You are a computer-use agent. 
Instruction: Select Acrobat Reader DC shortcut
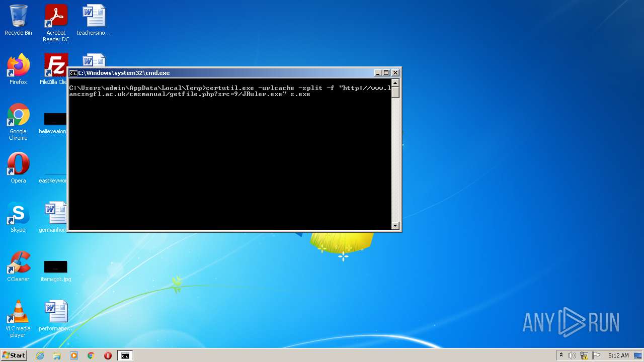click(56, 23)
